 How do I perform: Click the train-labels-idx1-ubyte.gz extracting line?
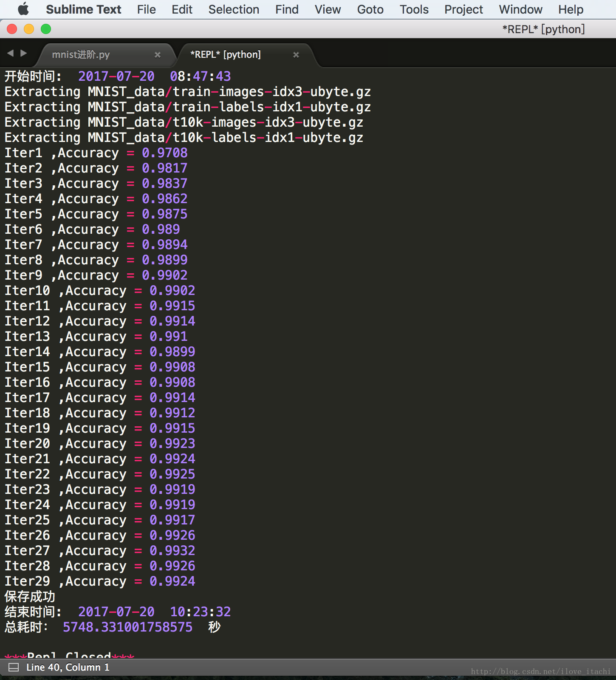[x=188, y=107]
